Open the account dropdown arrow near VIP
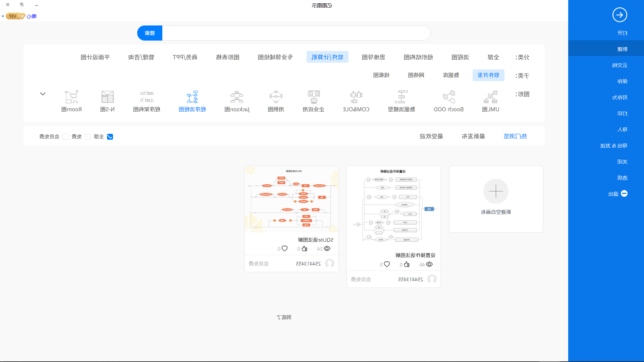 click(x=3, y=16)
